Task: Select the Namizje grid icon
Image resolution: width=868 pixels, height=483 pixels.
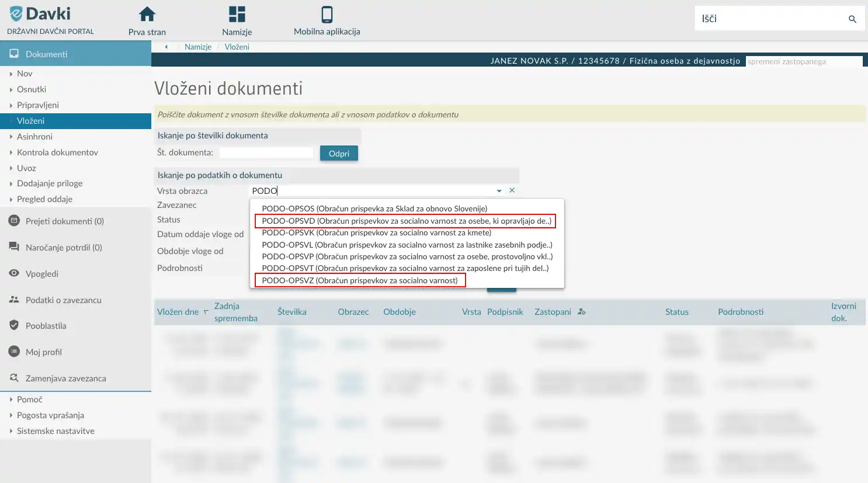Action: point(236,13)
